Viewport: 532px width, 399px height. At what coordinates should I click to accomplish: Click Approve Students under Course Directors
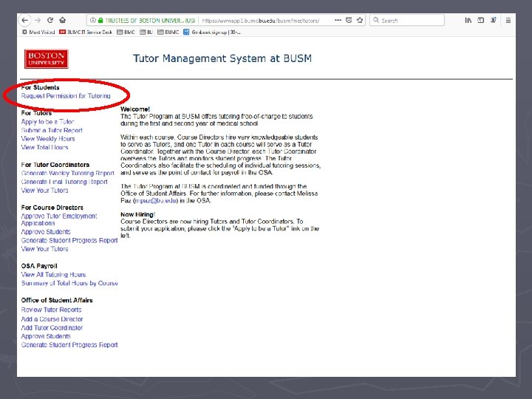[46, 232]
